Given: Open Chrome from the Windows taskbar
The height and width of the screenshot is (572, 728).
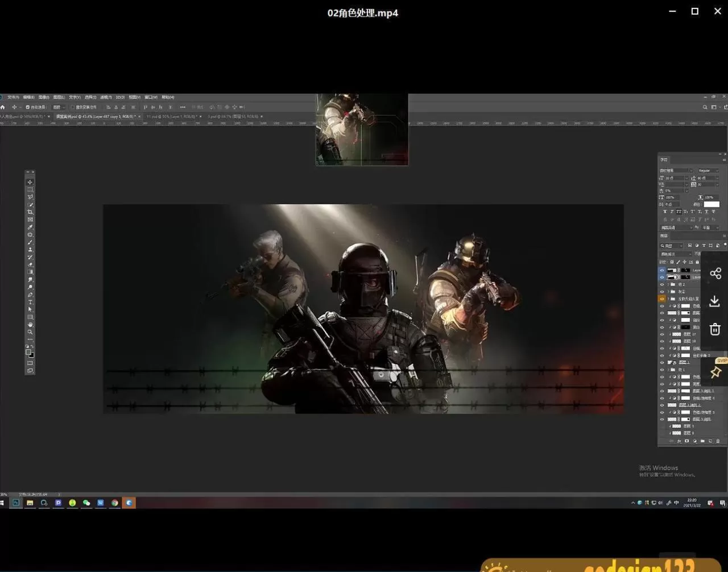Looking at the screenshot, I should [115, 503].
